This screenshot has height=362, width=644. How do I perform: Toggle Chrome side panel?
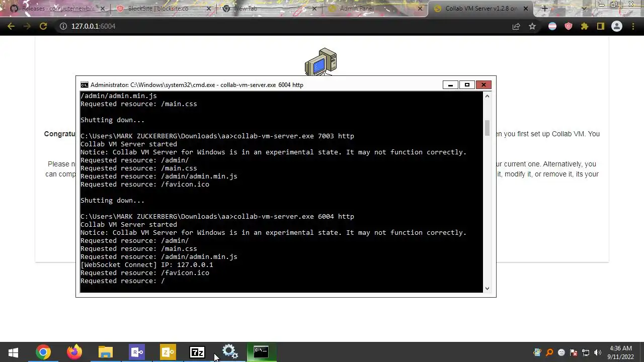click(601, 26)
